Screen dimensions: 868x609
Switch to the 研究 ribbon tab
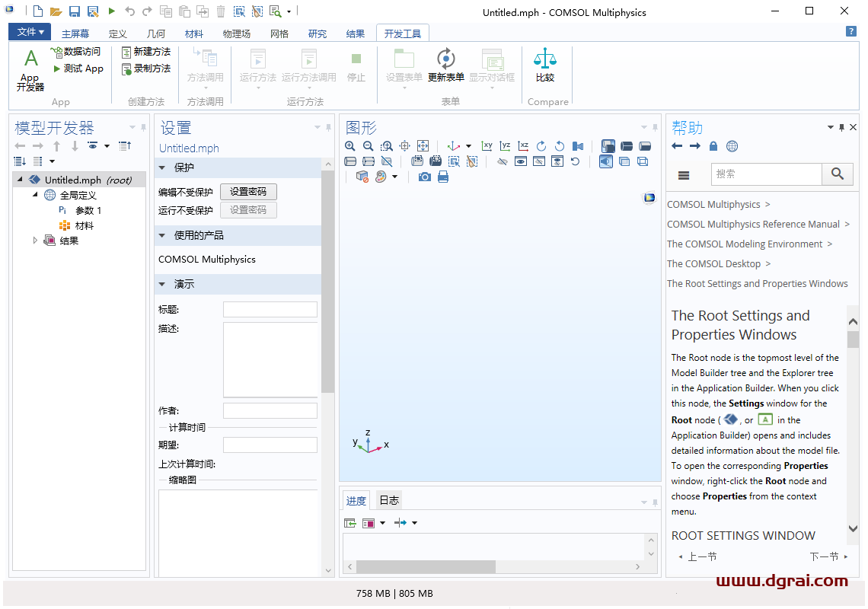point(318,33)
